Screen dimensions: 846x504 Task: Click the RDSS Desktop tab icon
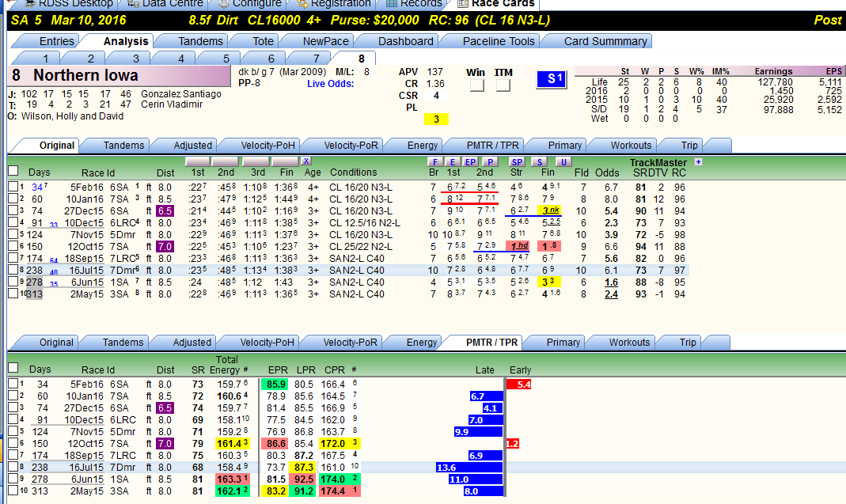pos(29,3)
